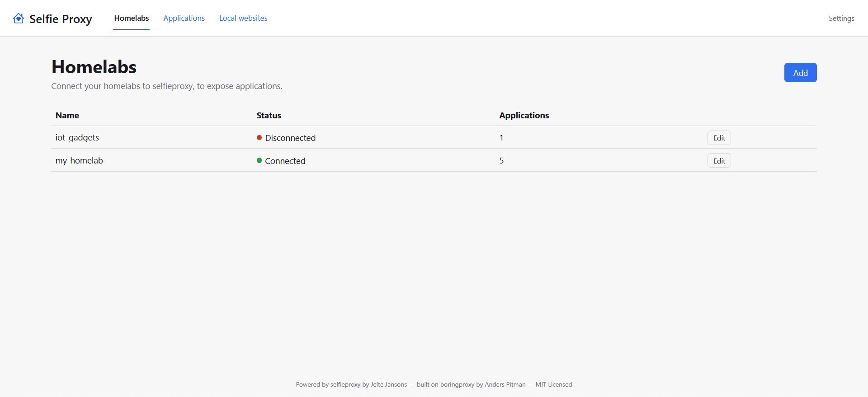This screenshot has height=397, width=868.
Task: Click the Status column header
Action: [269, 115]
